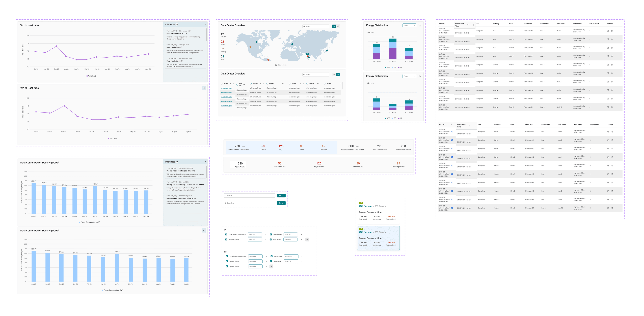Click Search button beside the empty Search field
The image size is (644, 316).
point(281,195)
